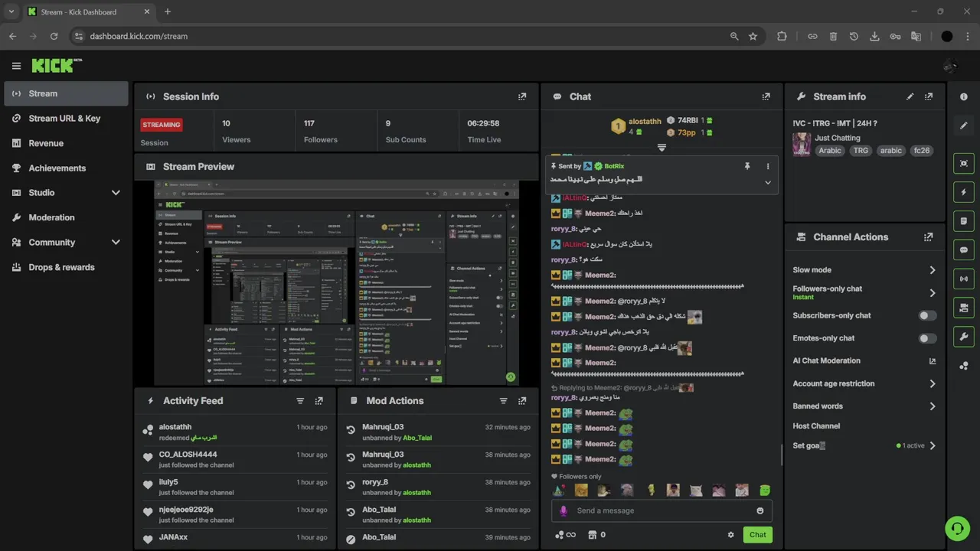Pick the green frog emote in the emote row
This screenshot has width=980, height=551.
click(764, 491)
